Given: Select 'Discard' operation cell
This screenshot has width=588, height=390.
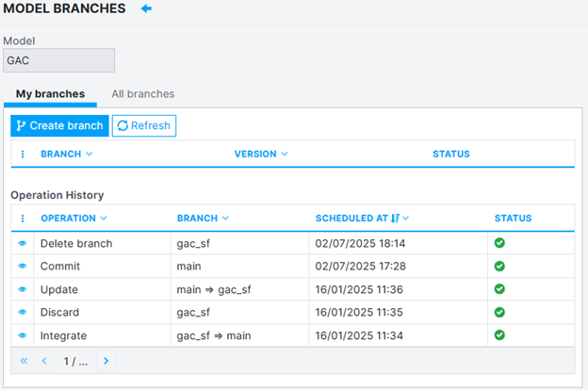Looking at the screenshot, I should [x=102, y=313].
